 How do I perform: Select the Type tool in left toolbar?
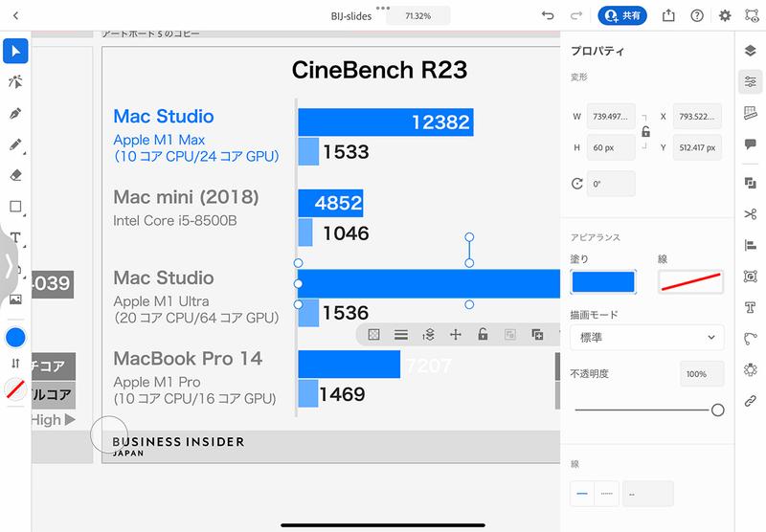coord(15,237)
